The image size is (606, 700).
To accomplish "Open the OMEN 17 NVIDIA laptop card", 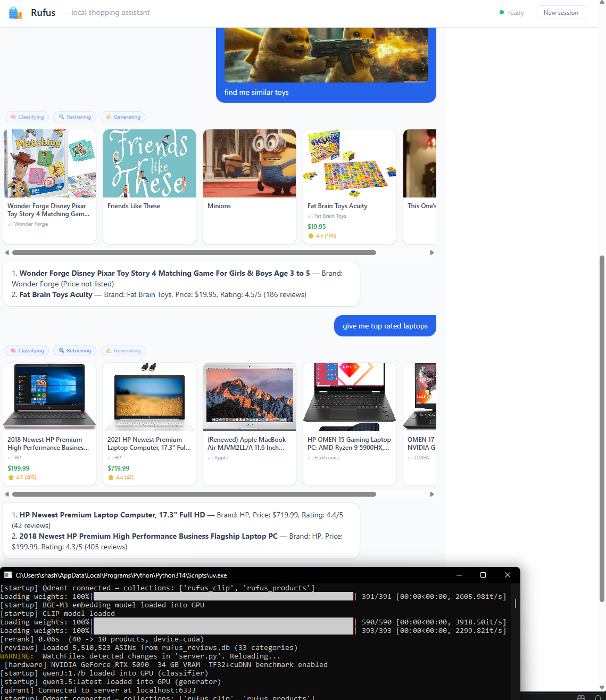I will (420, 424).
